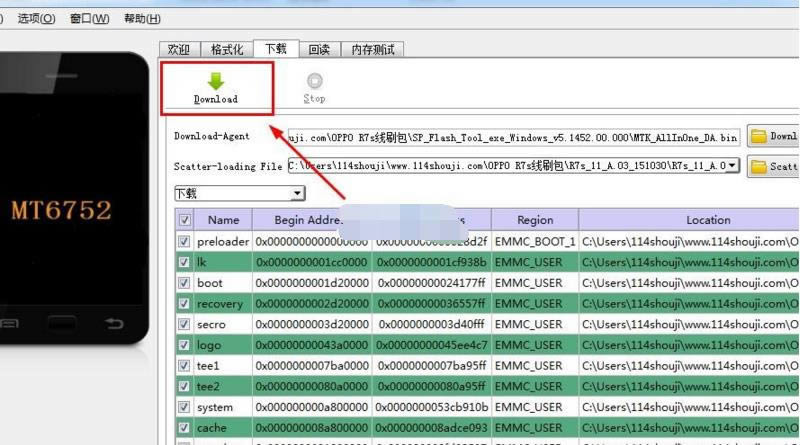
Task: Select the 回读 tab
Action: click(x=319, y=49)
